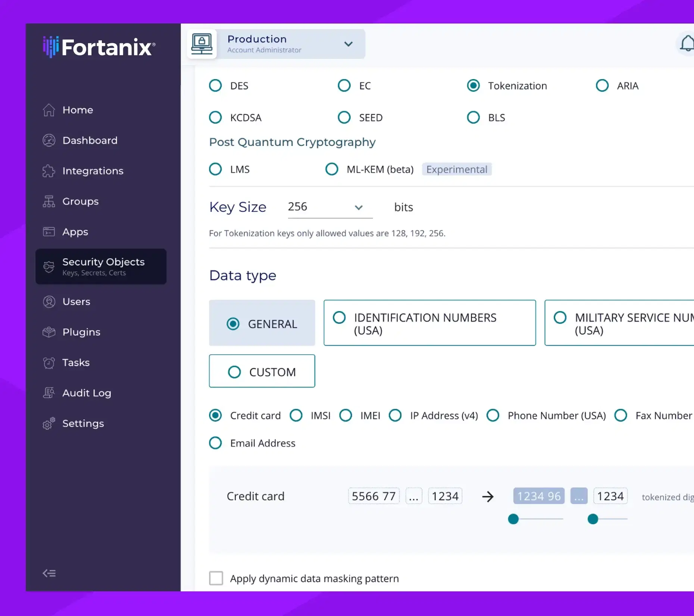
Task: Click the Audit Log icon
Action: 49,393
